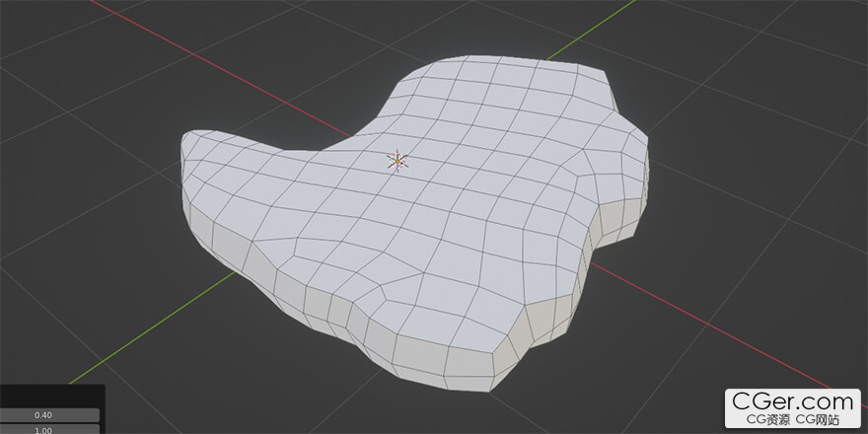Click the dark operator panel header above 0.40
Viewport: 868px width, 434px height.
(49, 395)
